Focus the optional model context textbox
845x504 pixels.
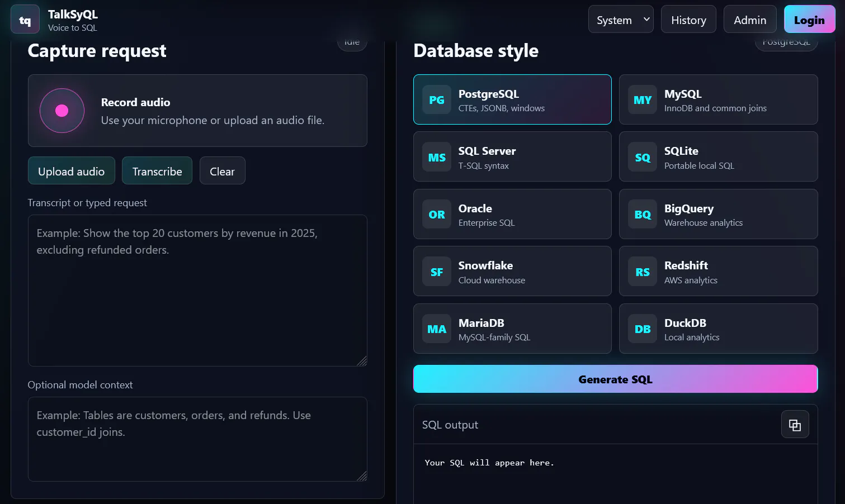click(x=197, y=439)
